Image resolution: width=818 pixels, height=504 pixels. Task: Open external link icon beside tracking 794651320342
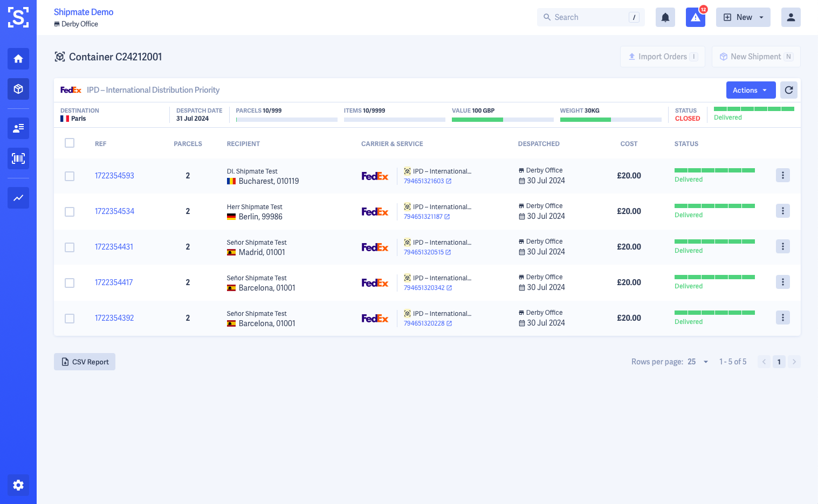coord(449,288)
